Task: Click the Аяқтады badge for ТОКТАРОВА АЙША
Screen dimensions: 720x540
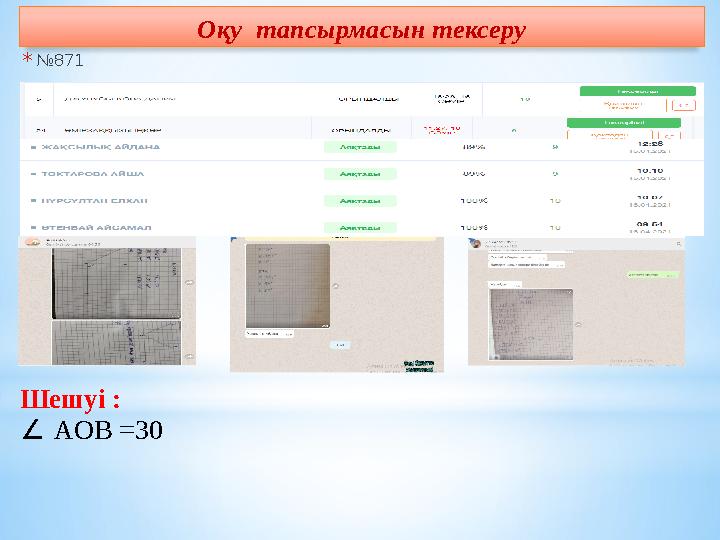Action: [x=360, y=174]
